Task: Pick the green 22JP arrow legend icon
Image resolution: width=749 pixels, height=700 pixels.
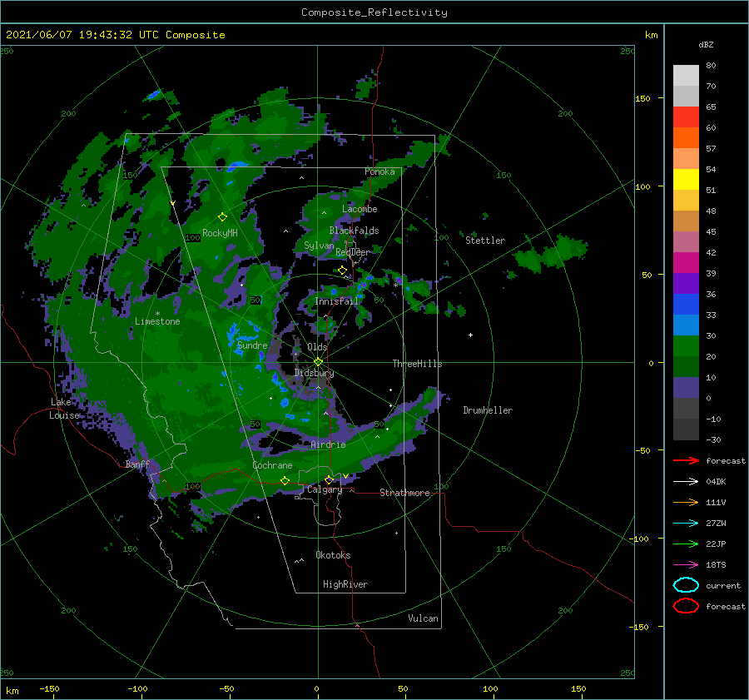Action: point(686,544)
